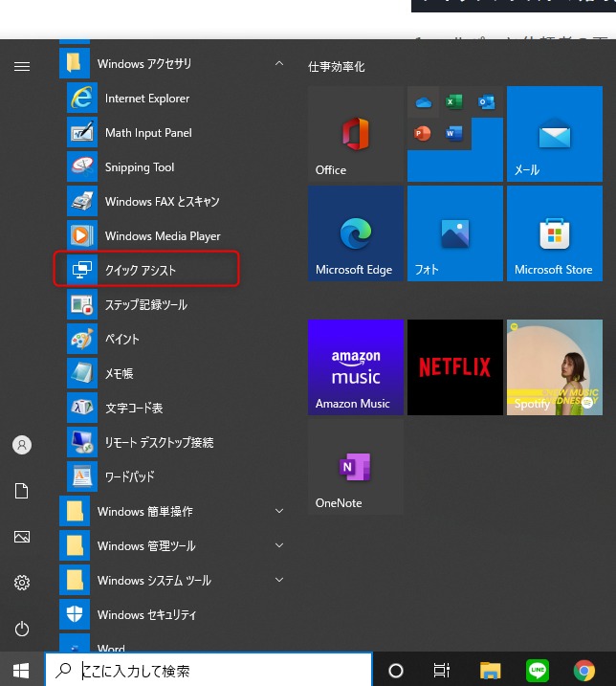
Task: Launch Math Input Panel
Action: point(147,133)
